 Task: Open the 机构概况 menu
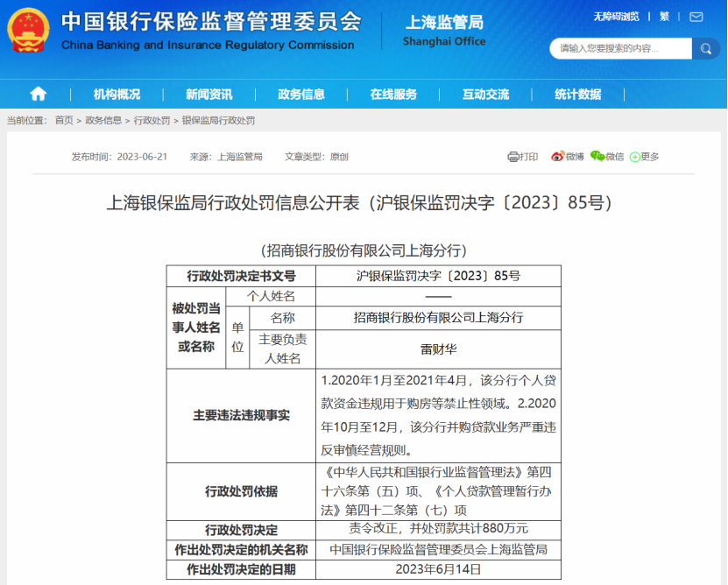point(117,95)
